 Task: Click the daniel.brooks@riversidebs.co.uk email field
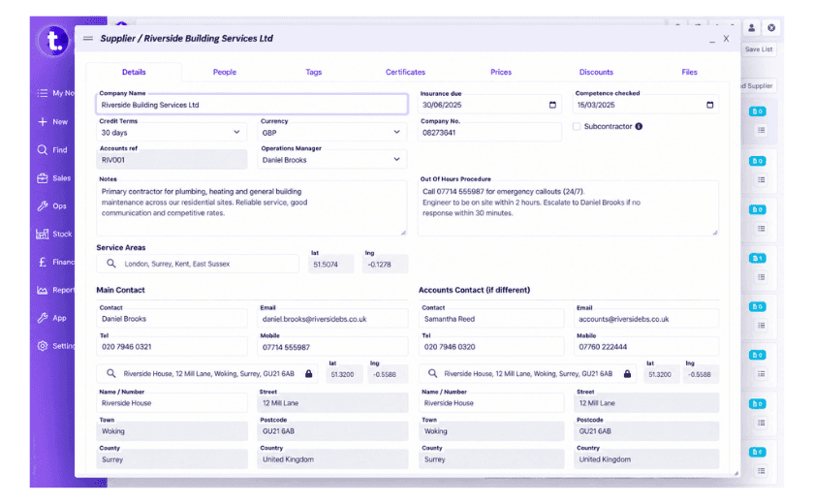click(332, 319)
